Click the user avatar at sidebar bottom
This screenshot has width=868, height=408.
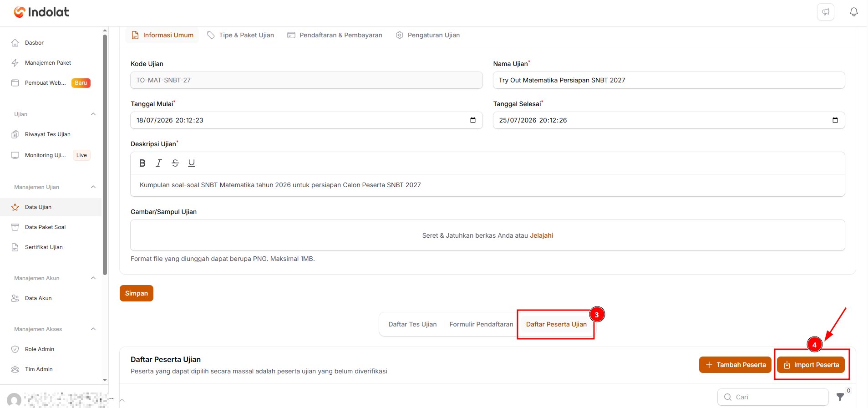[x=14, y=400]
